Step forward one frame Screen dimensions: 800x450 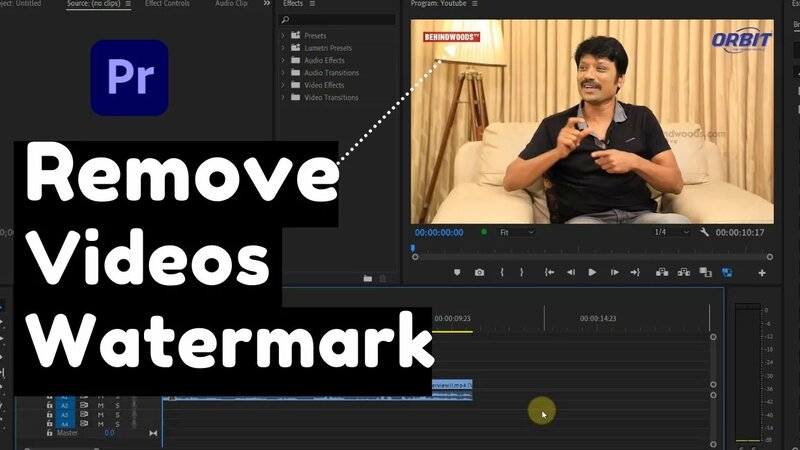pyautogui.click(x=614, y=272)
